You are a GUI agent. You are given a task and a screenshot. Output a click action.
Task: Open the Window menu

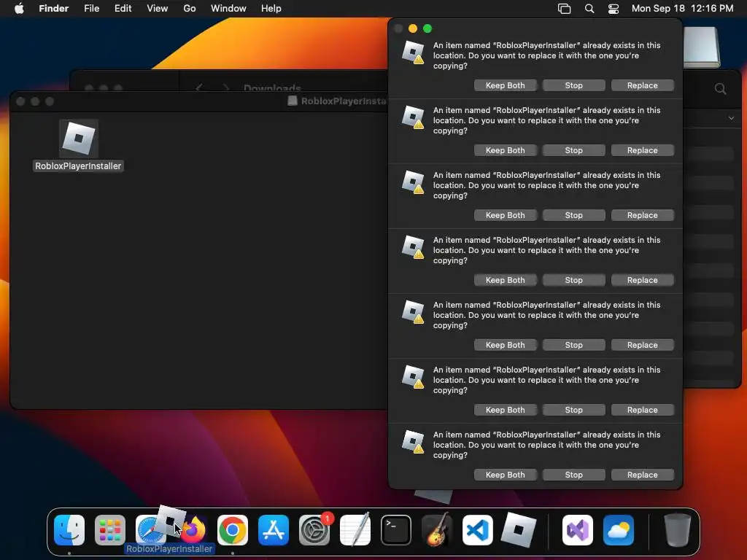coord(228,9)
